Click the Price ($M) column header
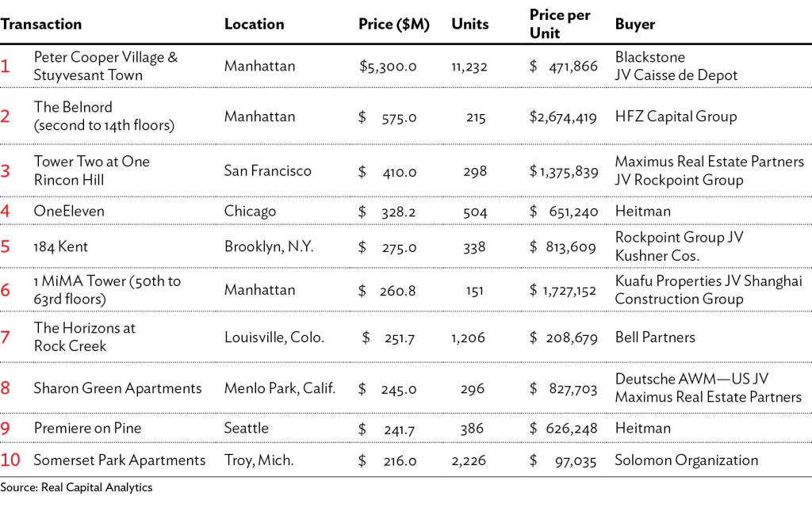The height and width of the screenshot is (519, 812). pyautogui.click(x=393, y=24)
